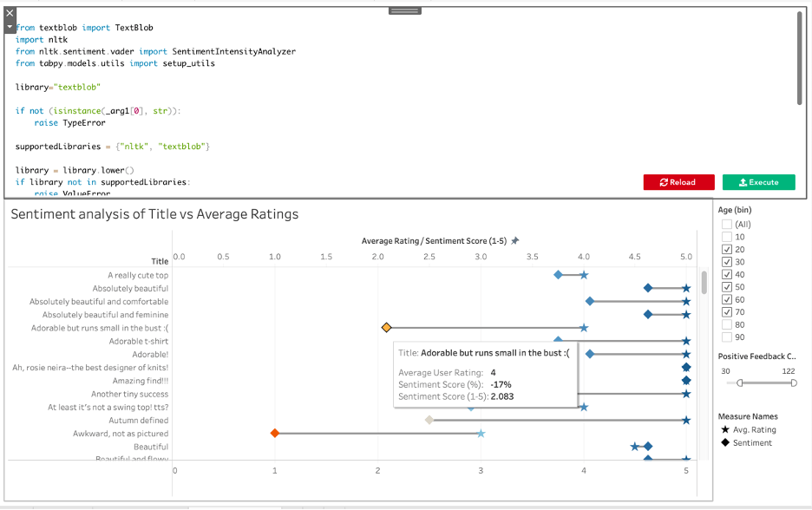This screenshot has width=812, height=510.
Task: Click the left handle of Positive Feedback slider
Action: tap(740, 382)
